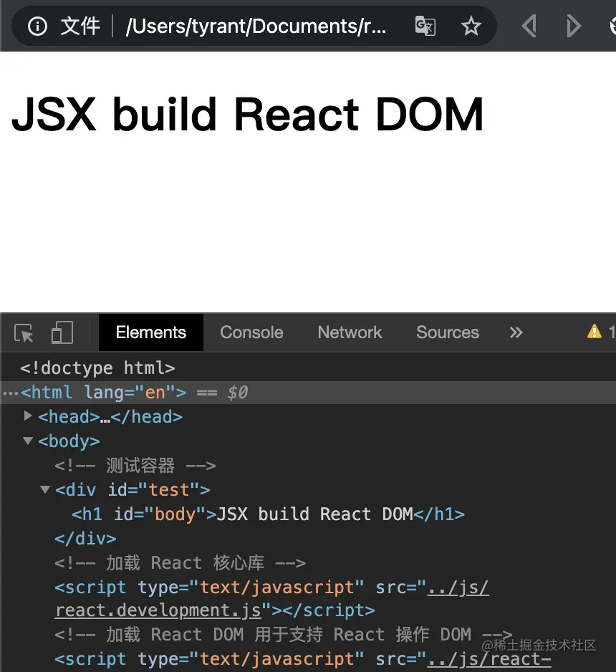
Task: Select the html lang="en" node row
Action: point(308,393)
